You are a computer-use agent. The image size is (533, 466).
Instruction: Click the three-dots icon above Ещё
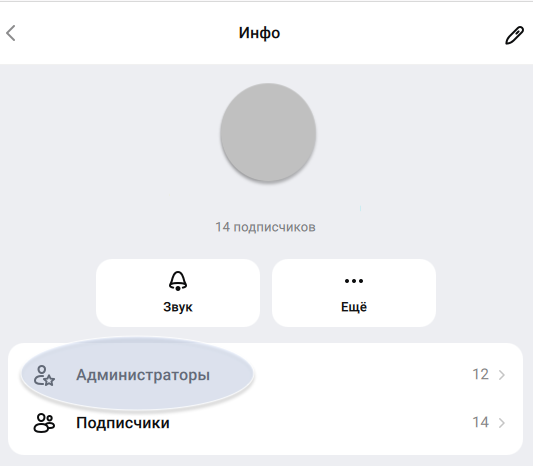click(354, 281)
